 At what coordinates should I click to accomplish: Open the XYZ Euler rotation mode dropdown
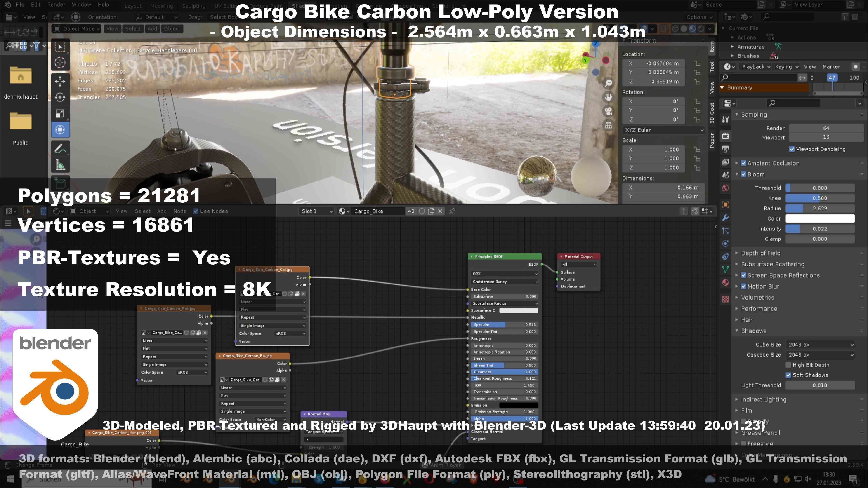[663, 130]
